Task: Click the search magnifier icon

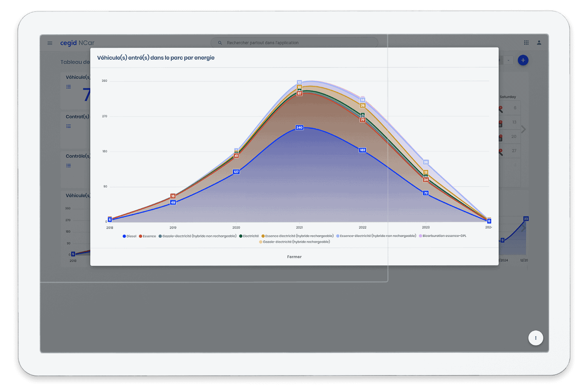Action: click(x=220, y=43)
